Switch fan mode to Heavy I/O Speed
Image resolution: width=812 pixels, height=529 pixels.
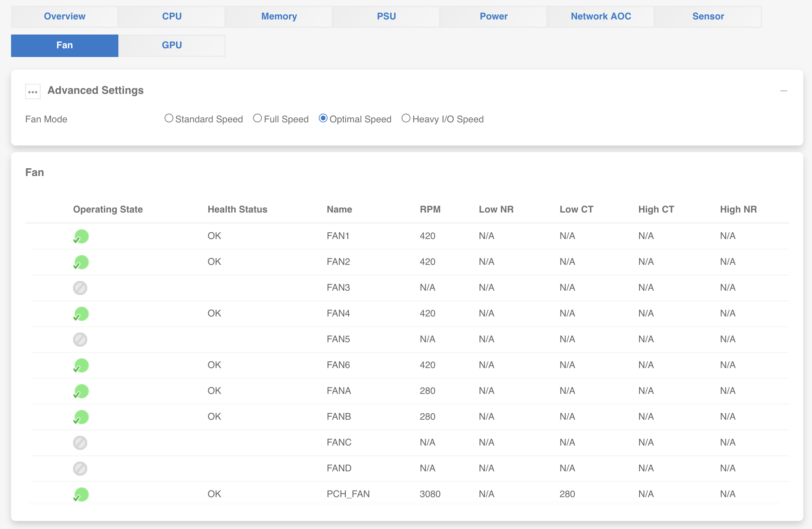[406, 118]
